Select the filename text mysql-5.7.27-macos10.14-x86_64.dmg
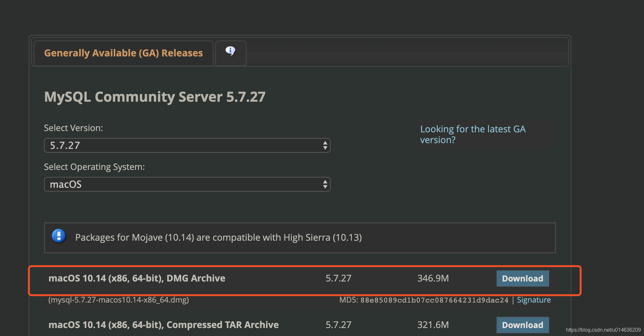 [x=118, y=300]
